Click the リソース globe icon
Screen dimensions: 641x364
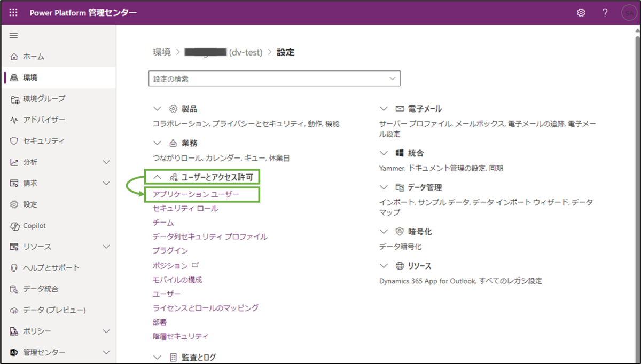400,266
